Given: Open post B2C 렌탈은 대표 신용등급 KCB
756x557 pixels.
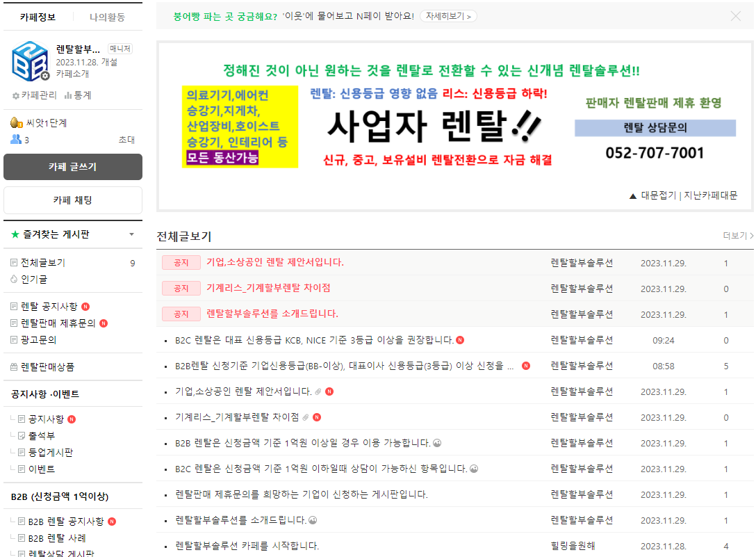Looking at the screenshot, I should tap(314, 340).
